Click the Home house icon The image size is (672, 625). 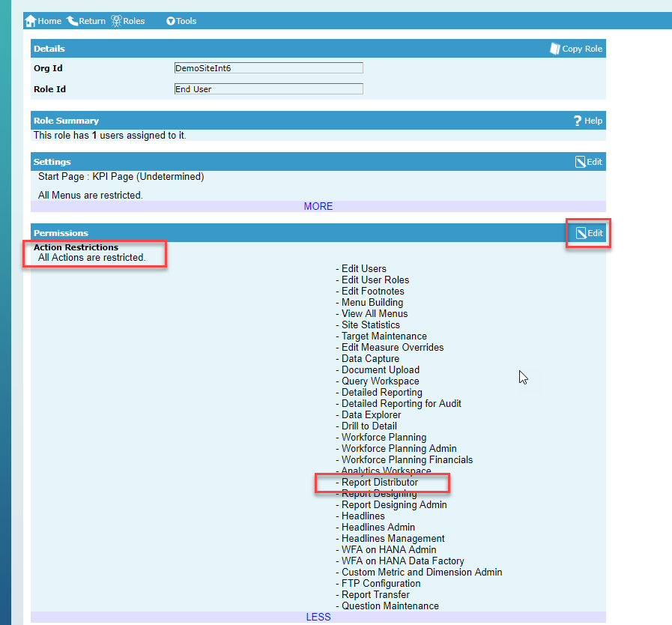tap(31, 21)
